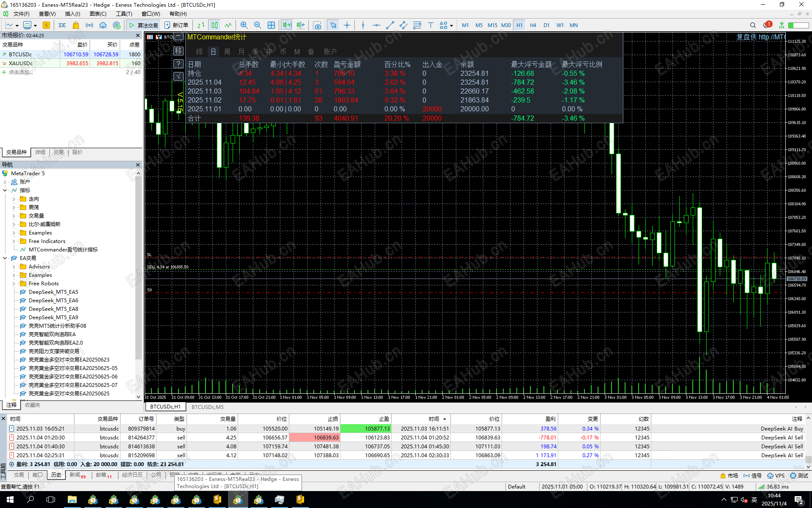
Task: Draw a trendline on chart
Action: click(x=390, y=25)
